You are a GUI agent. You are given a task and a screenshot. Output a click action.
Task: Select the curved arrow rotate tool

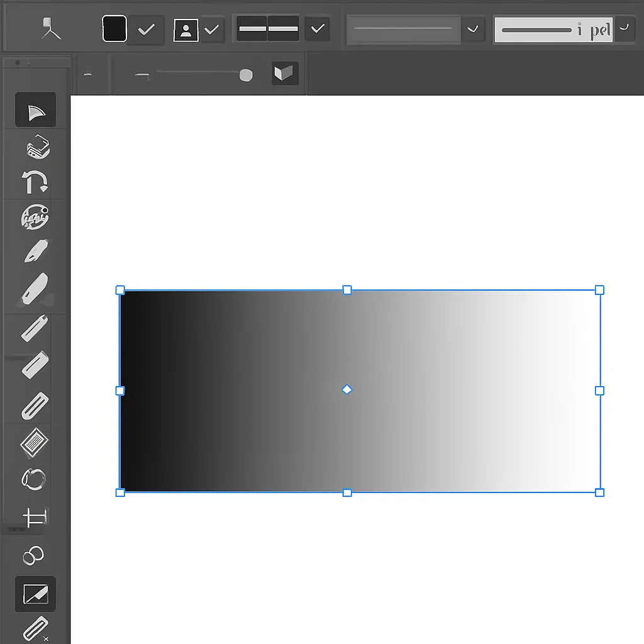[x=35, y=182]
